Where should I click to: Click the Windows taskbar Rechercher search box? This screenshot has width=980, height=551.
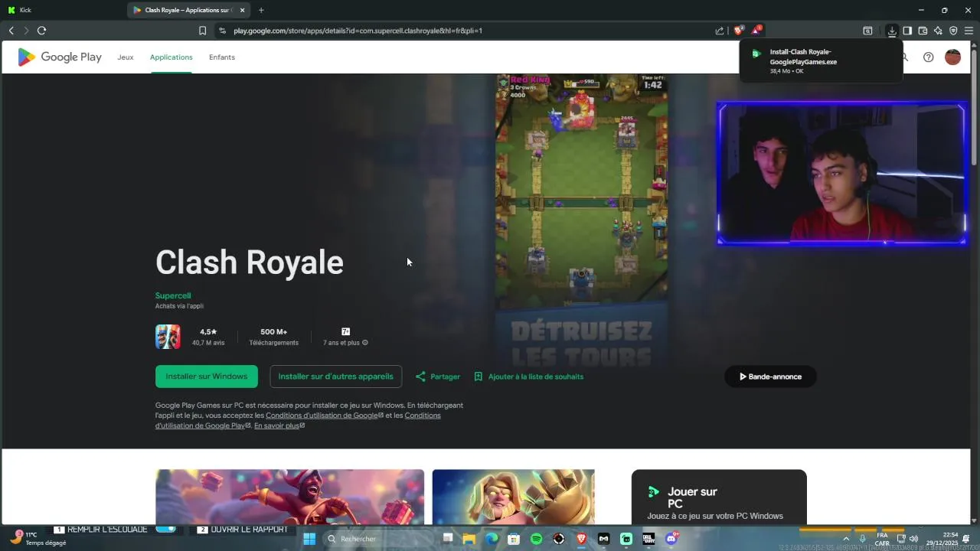coord(378,539)
